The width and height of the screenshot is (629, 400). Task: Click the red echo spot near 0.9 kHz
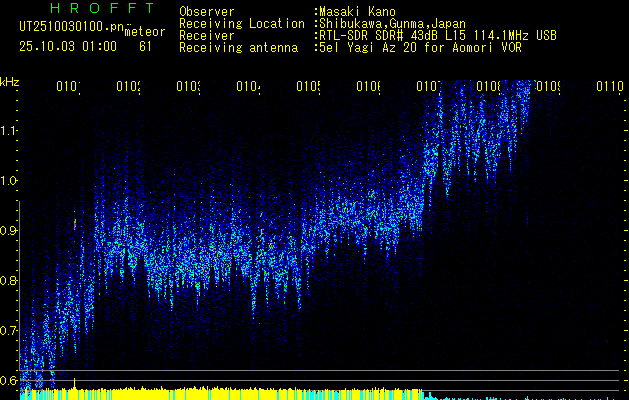coord(73,225)
